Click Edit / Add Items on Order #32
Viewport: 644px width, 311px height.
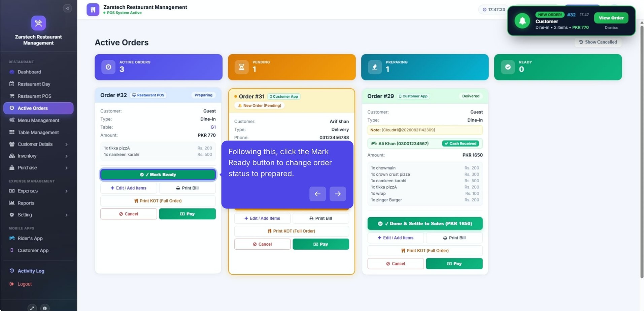129,188
